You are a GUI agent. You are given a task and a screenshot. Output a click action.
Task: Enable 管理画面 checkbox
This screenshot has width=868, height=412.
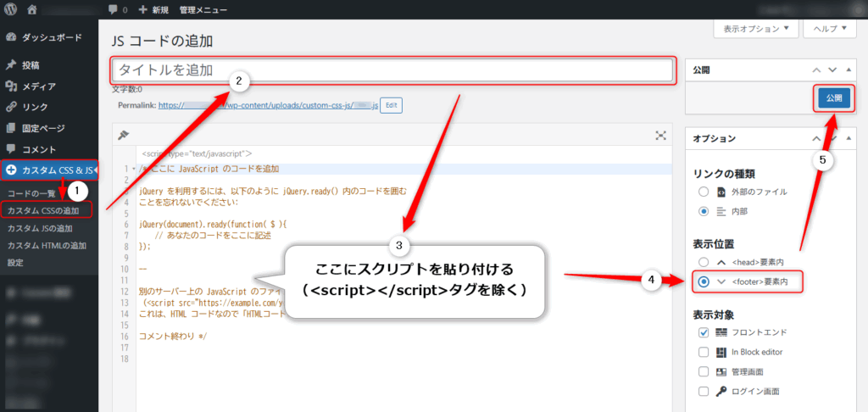coord(704,371)
